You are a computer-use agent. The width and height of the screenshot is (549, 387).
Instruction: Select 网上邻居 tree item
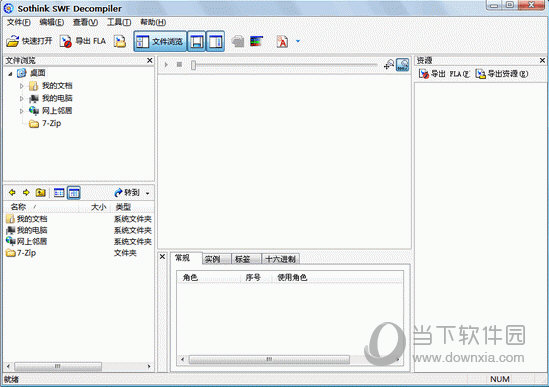(51, 111)
